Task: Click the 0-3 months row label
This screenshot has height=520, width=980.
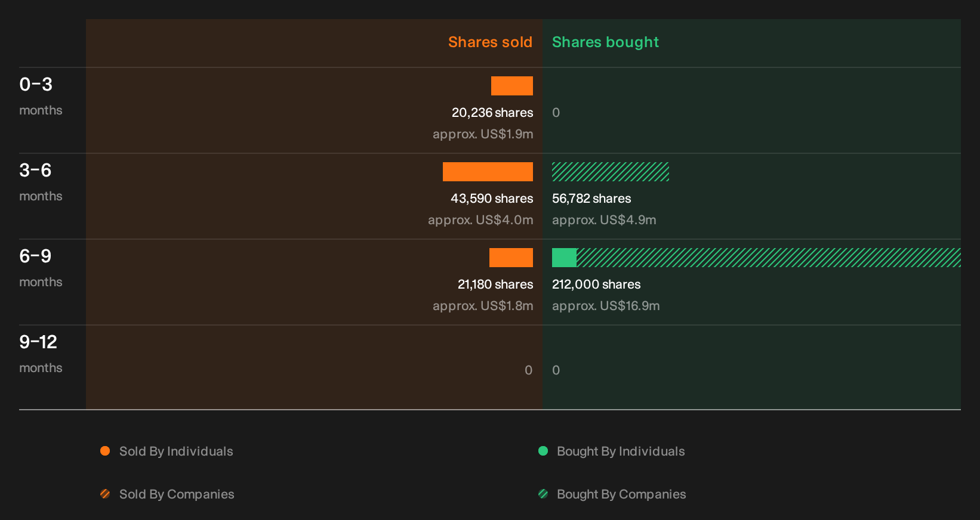Action: 41,96
